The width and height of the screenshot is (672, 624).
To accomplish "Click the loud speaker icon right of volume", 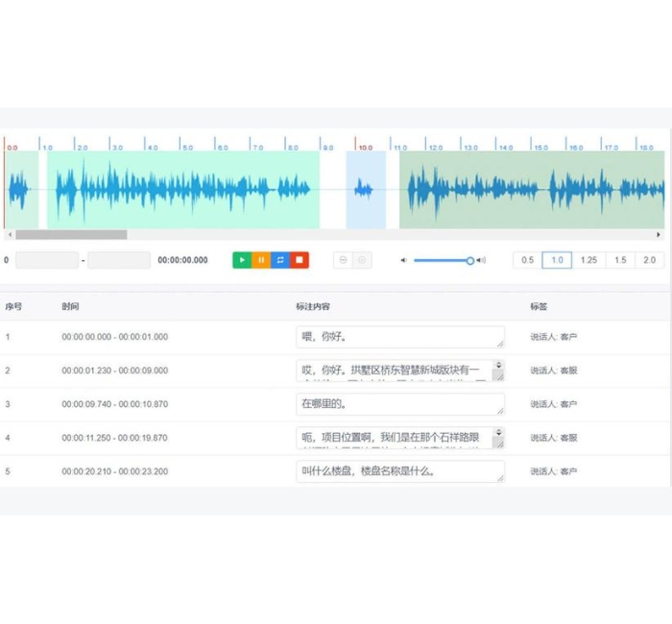I will 481,260.
